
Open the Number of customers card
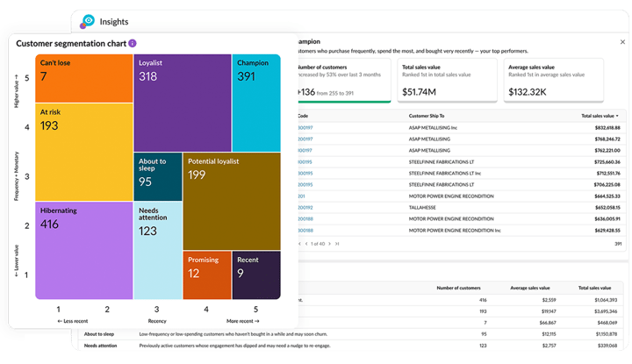pos(344,80)
